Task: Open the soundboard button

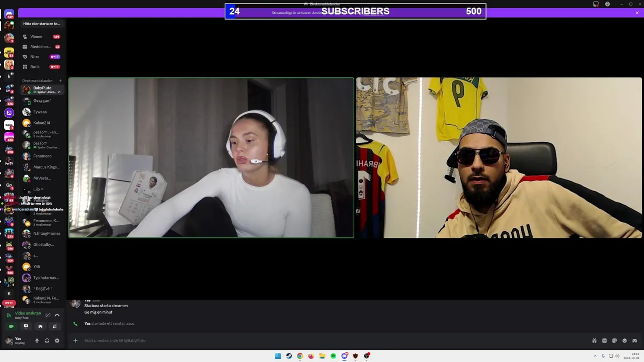Action: coord(55,326)
